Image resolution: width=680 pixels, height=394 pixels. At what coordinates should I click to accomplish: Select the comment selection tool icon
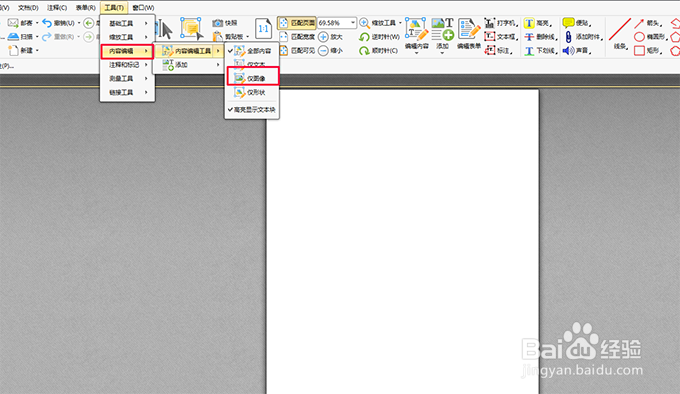(x=191, y=29)
